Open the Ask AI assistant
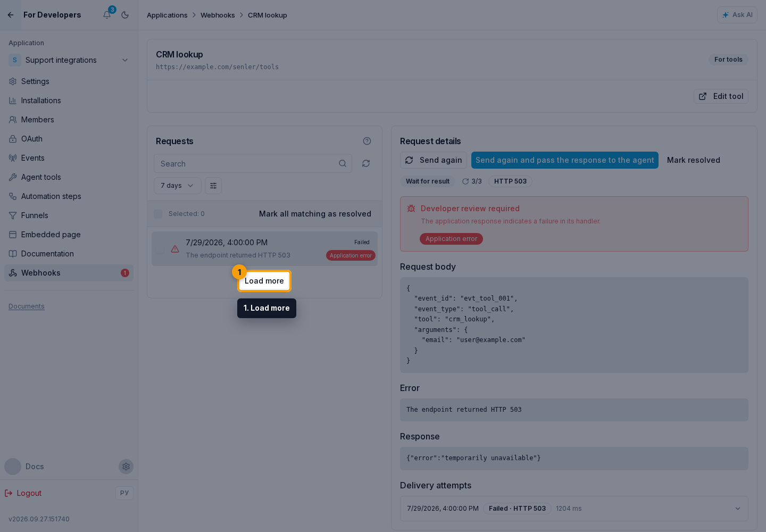Viewport: 766px width, 532px height. coord(737,15)
